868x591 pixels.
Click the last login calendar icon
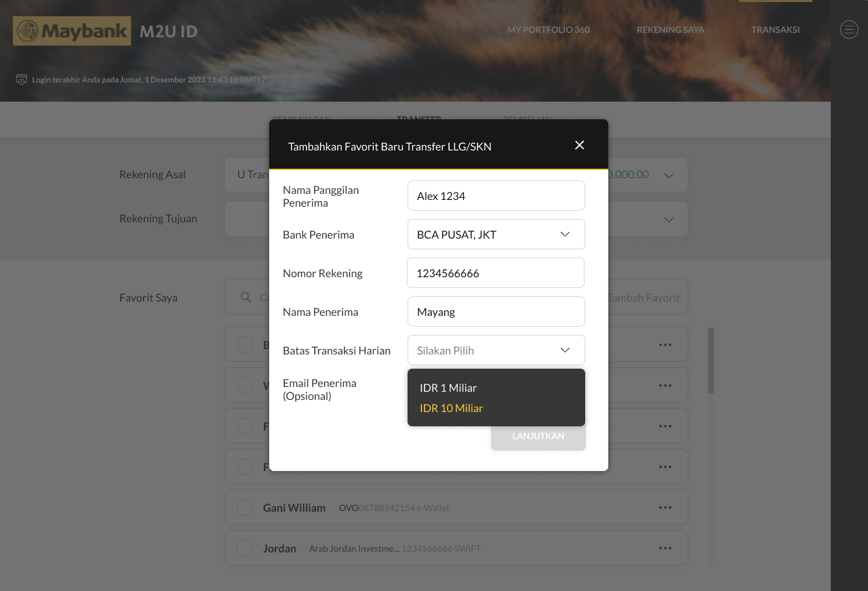22,79
